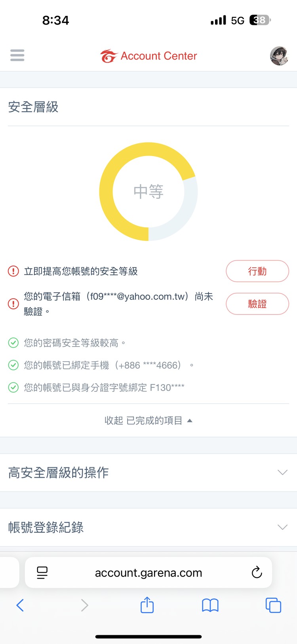Open Safari bookmarks icon
This screenshot has width=297, height=644.
tap(210, 605)
